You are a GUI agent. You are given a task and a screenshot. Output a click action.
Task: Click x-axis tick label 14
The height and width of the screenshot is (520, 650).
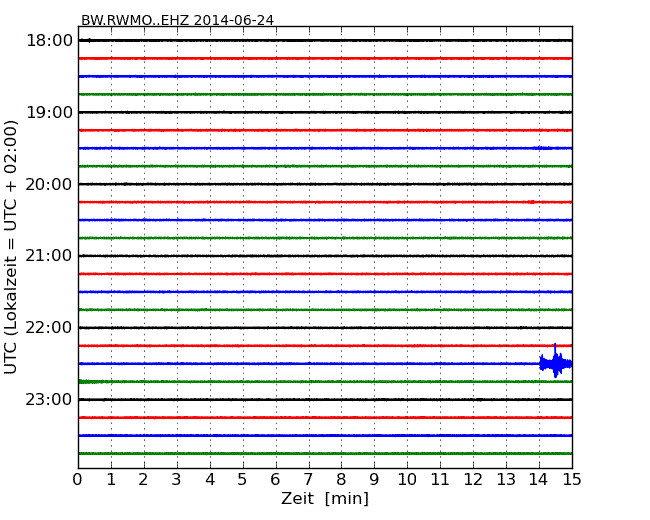click(x=539, y=479)
